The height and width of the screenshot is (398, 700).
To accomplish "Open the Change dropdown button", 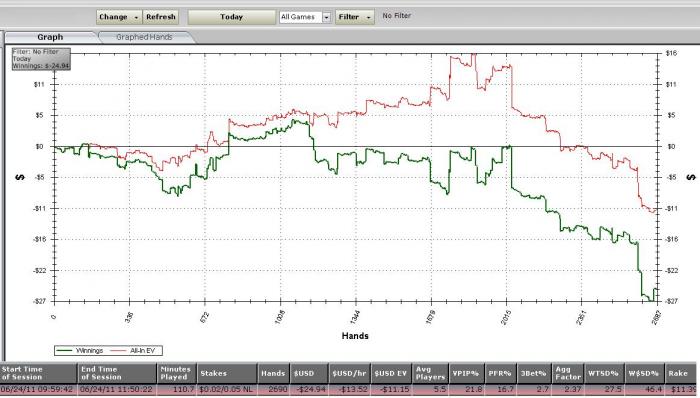I will click(119, 17).
